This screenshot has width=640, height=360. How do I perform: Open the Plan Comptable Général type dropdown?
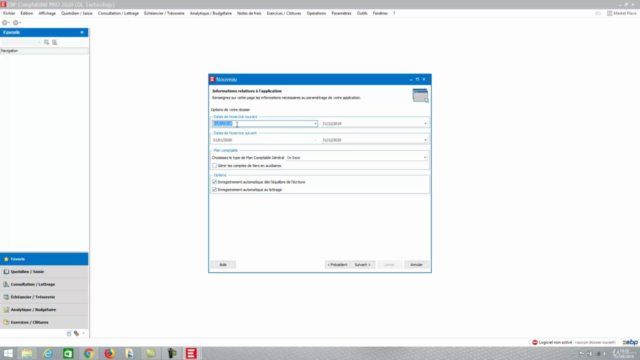425,158
